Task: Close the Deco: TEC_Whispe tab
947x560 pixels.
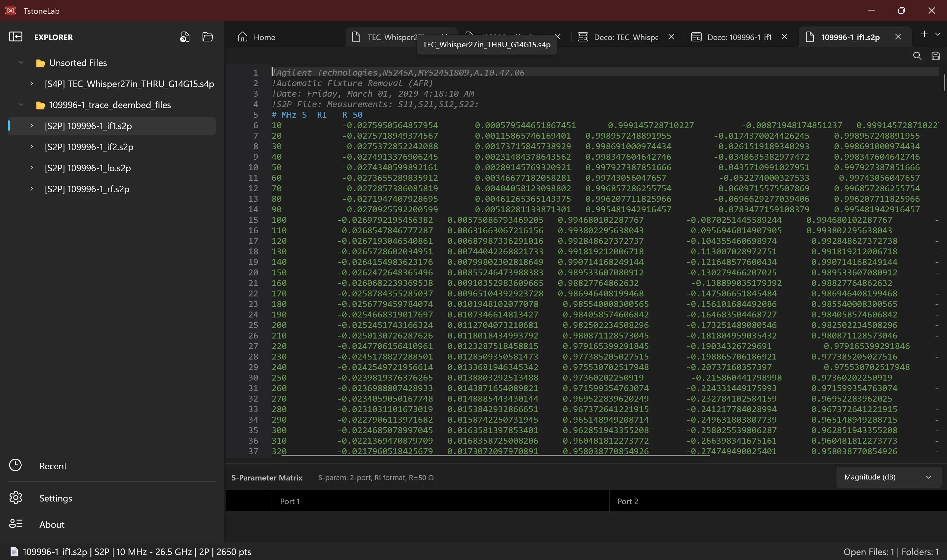Action: pyautogui.click(x=671, y=36)
